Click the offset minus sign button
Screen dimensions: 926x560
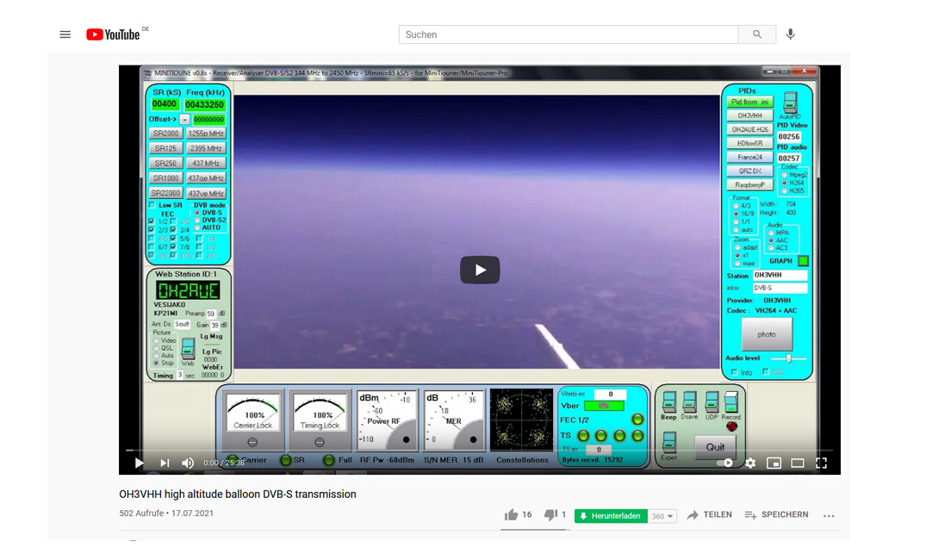coord(184,120)
